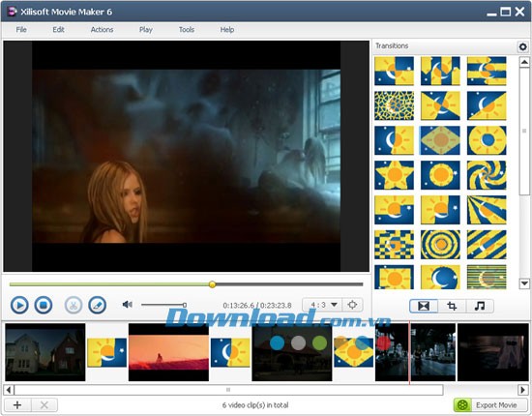
Task: Select the sun in framed box transition
Action: click(394, 277)
